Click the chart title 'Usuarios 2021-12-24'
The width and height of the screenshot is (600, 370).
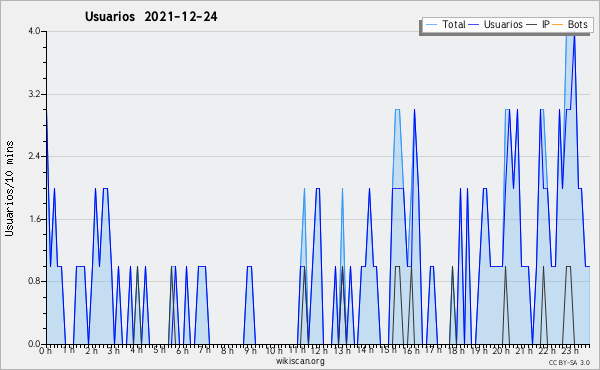click(x=151, y=17)
